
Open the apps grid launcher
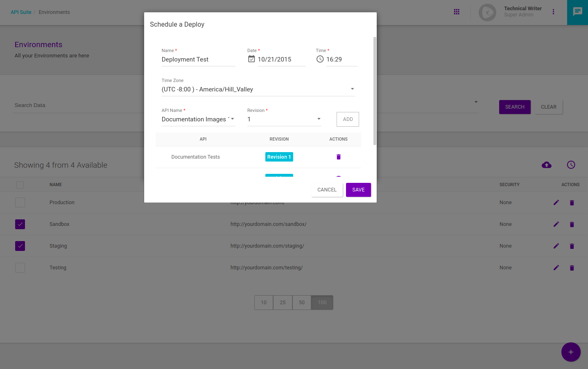457,11
